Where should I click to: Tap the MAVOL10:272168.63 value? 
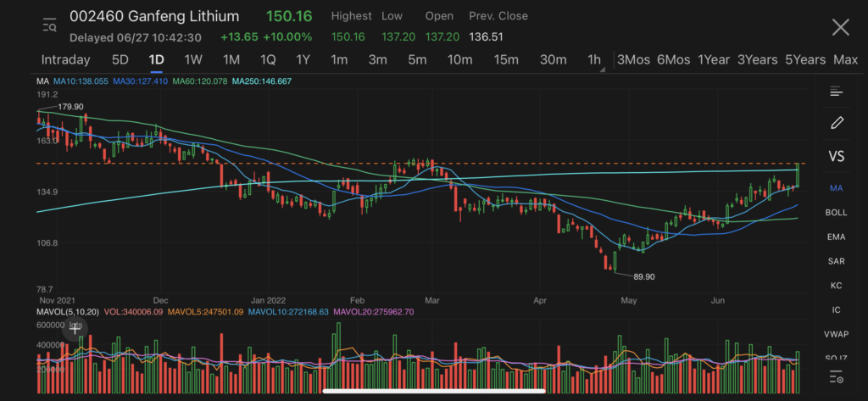tap(288, 312)
